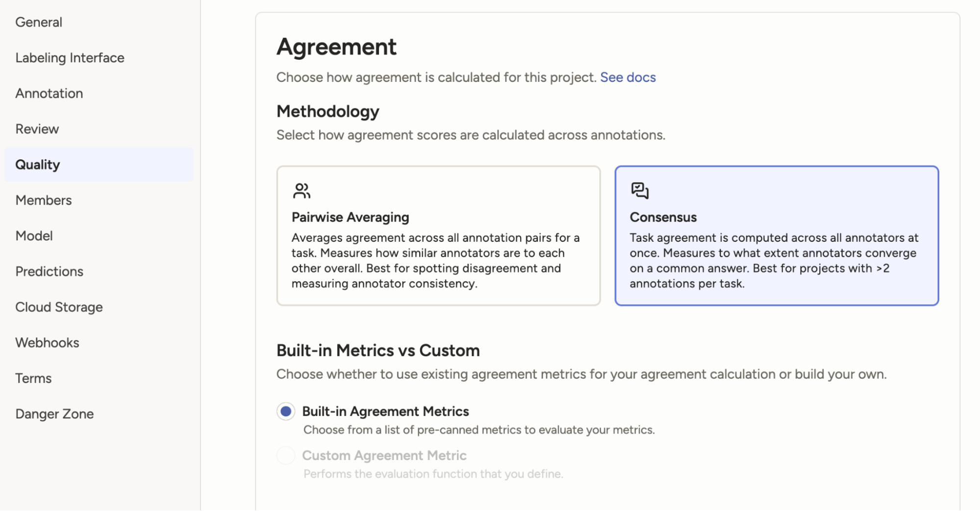Viewport: 980px width, 511px height.
Task: Open Annotation settings
Action: tap(49, 94)
